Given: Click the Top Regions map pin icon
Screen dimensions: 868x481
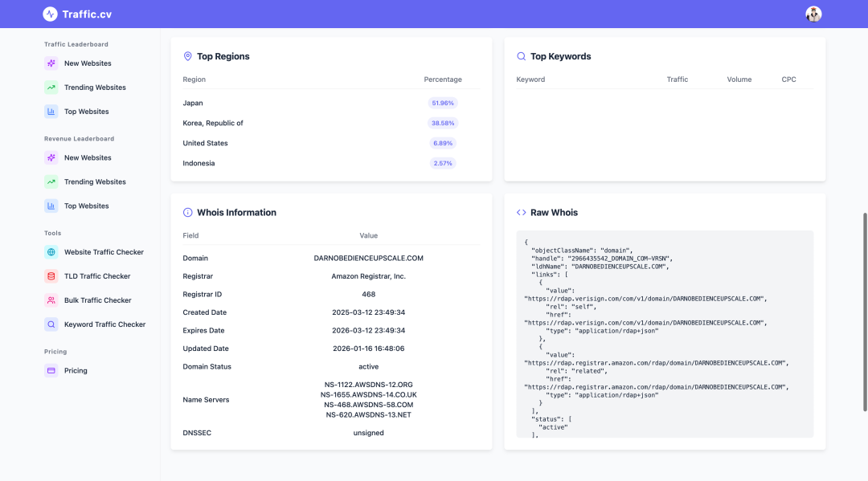Looking at the screenshot, I should point(187,56).
